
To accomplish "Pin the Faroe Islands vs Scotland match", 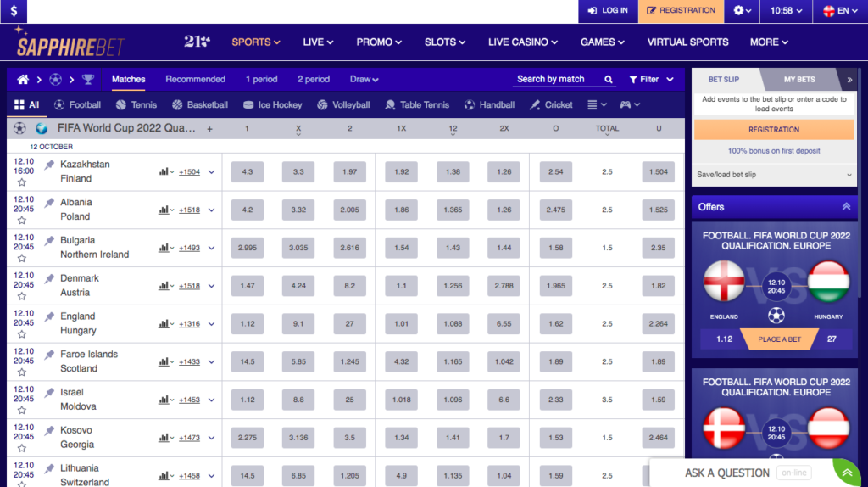I will [x=49, y=355].
